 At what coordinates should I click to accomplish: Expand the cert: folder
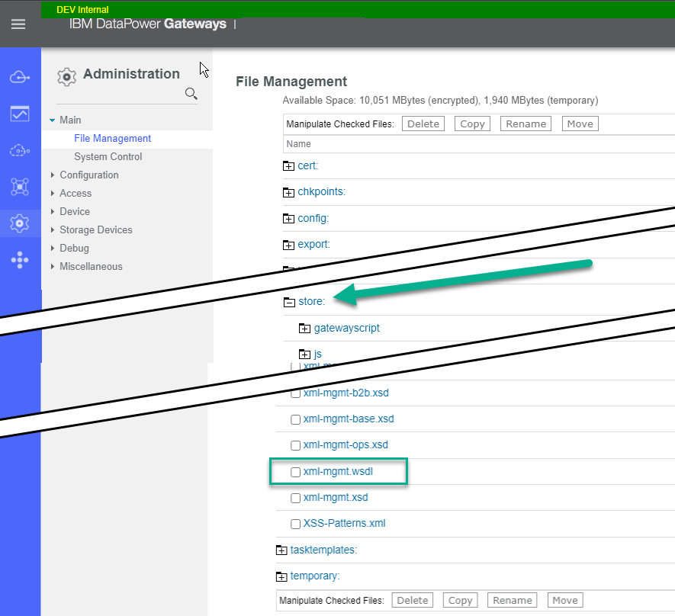[288, 166]
